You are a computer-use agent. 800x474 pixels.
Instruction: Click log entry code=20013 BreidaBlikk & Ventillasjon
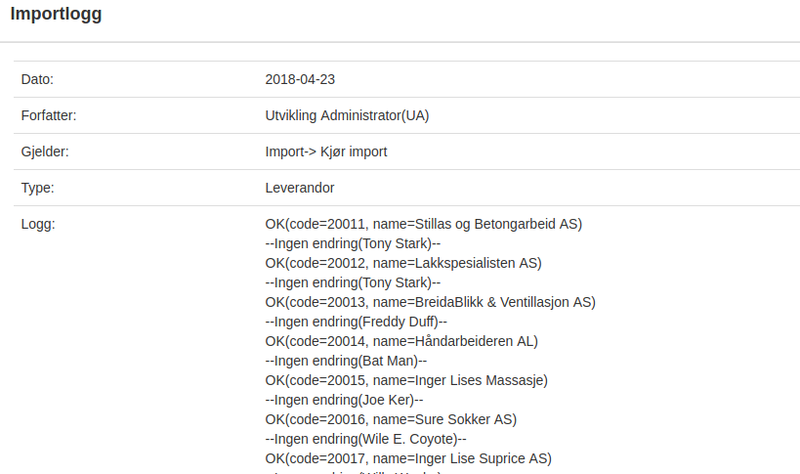click(x=430, y=303)
